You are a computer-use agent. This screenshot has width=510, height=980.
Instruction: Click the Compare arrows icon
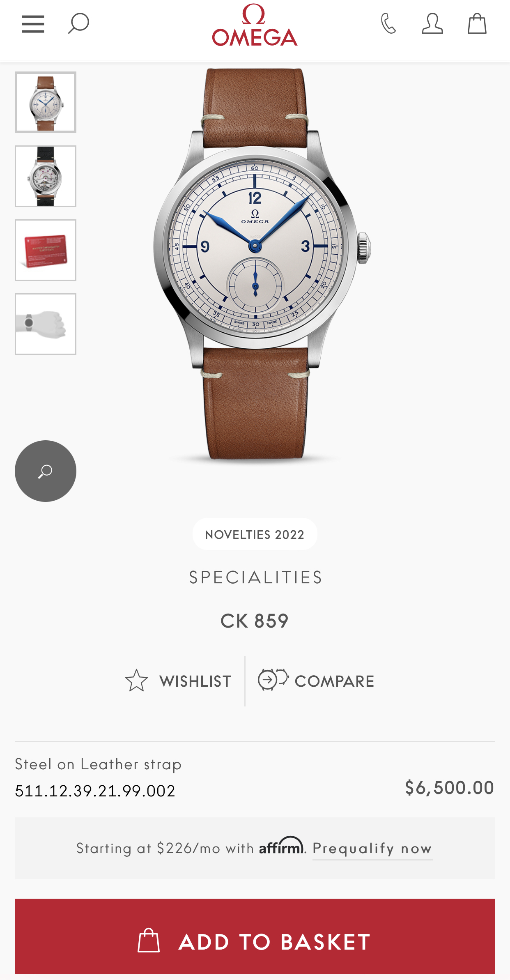point(273,680)
